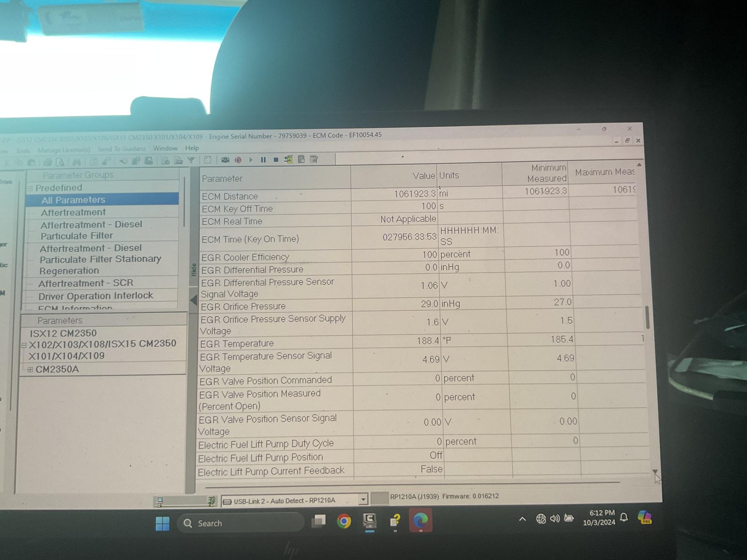This screenshot has width=747, height=560.
Task: Launch Google Chrome from the taskbar
Action: tap(344, 521)
